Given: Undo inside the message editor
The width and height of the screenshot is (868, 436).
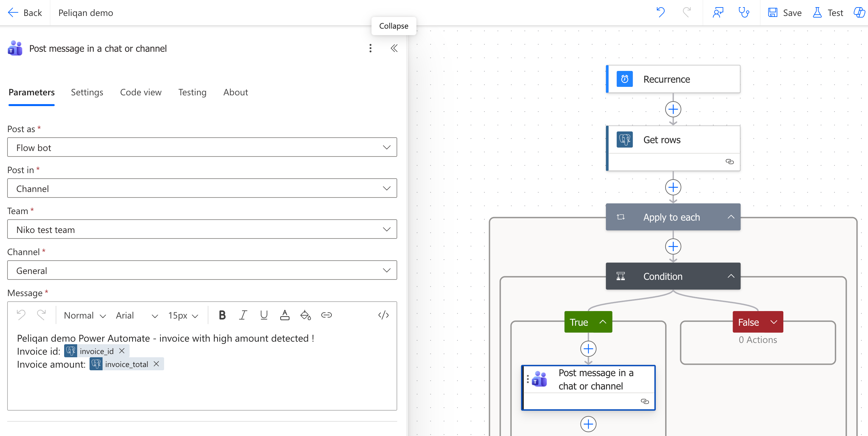Looking at the screenshot, I should pyautogui.click(x=21, y=315).
